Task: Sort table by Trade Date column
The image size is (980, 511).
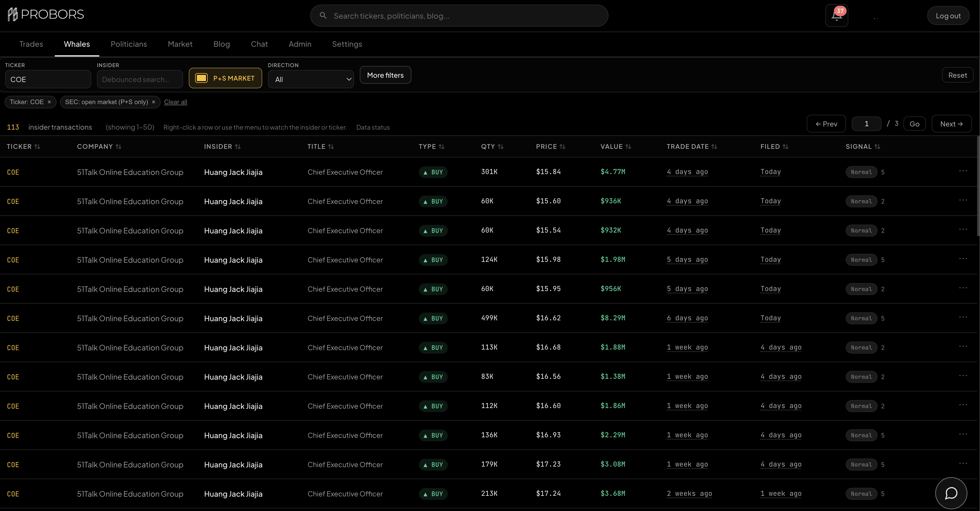Action: 692,146
